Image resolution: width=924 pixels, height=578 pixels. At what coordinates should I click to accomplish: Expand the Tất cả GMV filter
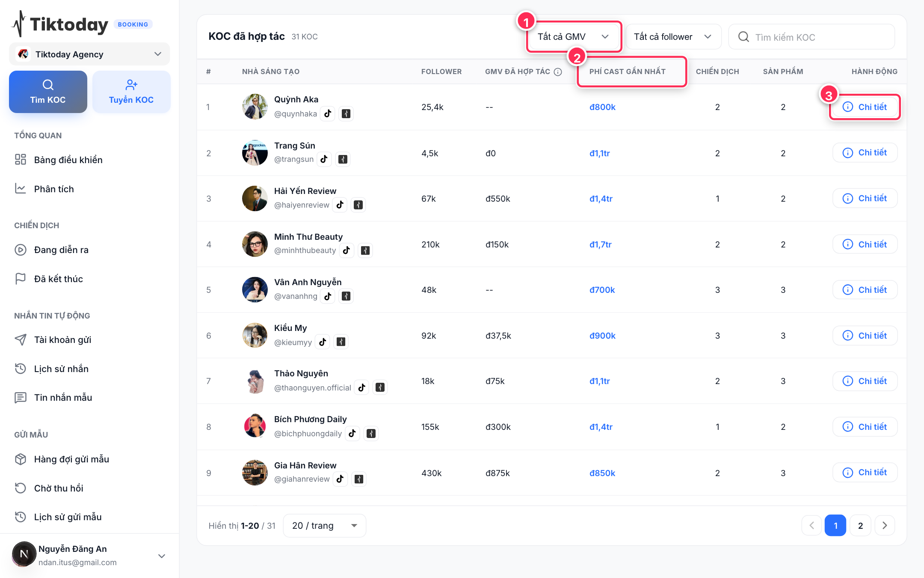coord(573,37)
